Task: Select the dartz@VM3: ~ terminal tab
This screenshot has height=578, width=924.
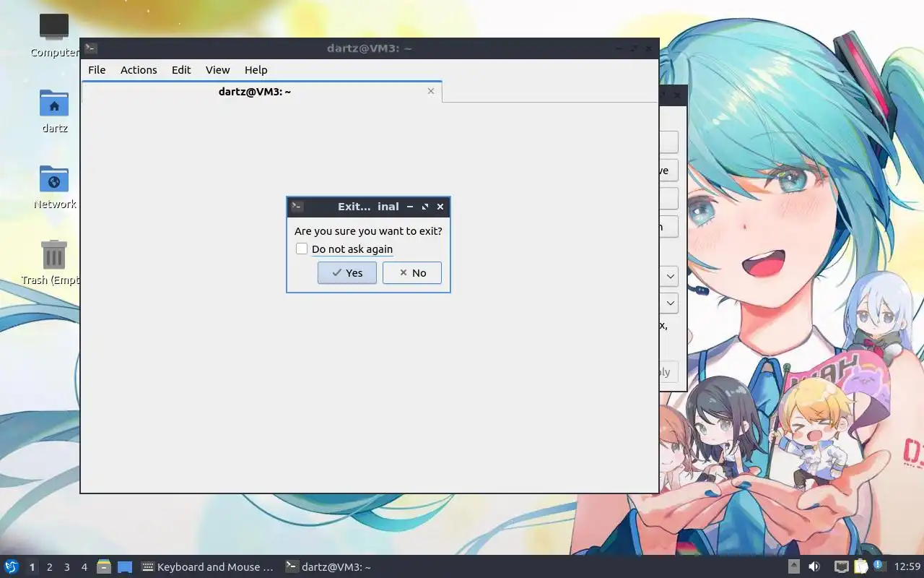Action: pos(261,92)
